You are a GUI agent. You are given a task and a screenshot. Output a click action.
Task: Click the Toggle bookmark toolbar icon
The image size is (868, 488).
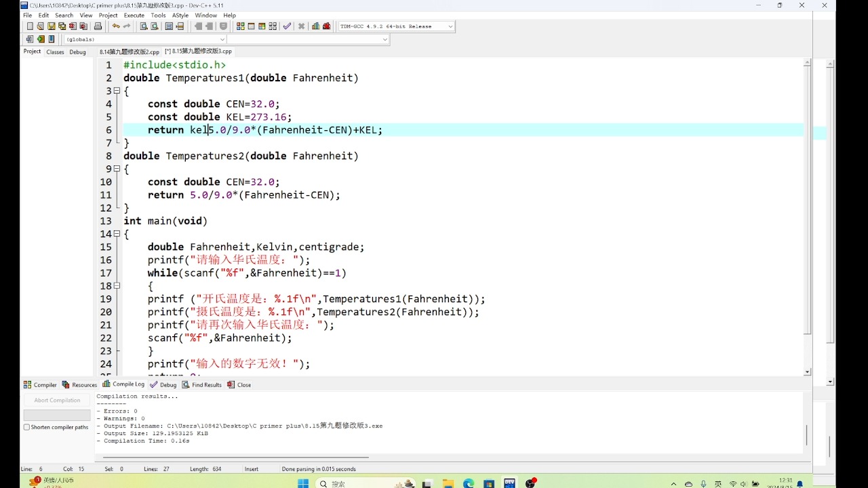click(41, 39)
